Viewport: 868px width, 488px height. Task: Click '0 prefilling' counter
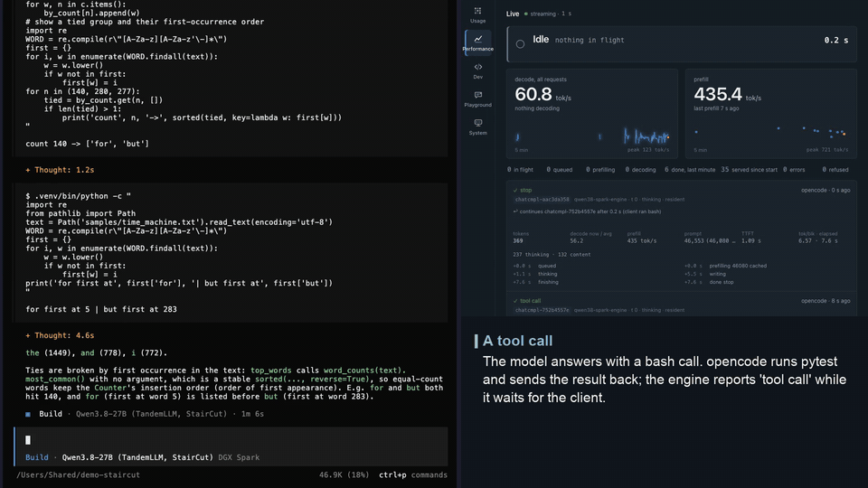click(x=600, y=170)
